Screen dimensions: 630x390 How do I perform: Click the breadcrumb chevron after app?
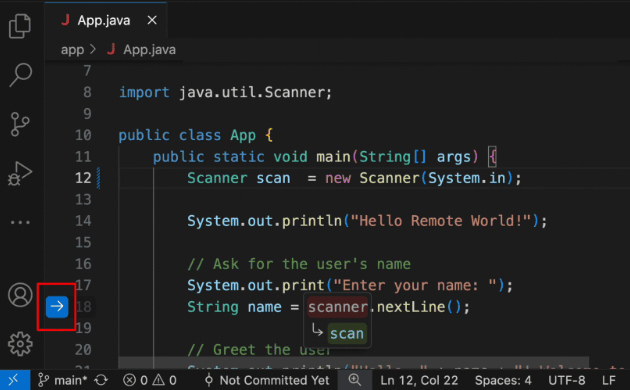[x=93, y=49]
